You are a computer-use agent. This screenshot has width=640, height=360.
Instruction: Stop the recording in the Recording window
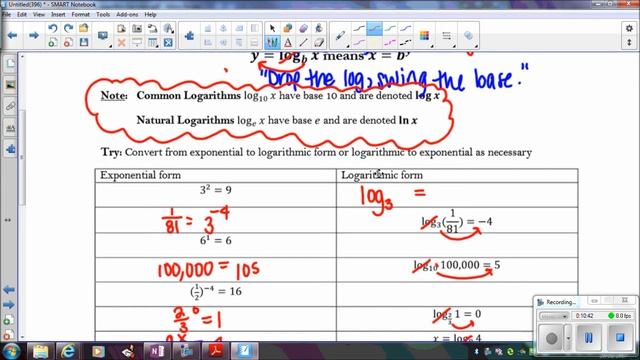click(620, 338)
